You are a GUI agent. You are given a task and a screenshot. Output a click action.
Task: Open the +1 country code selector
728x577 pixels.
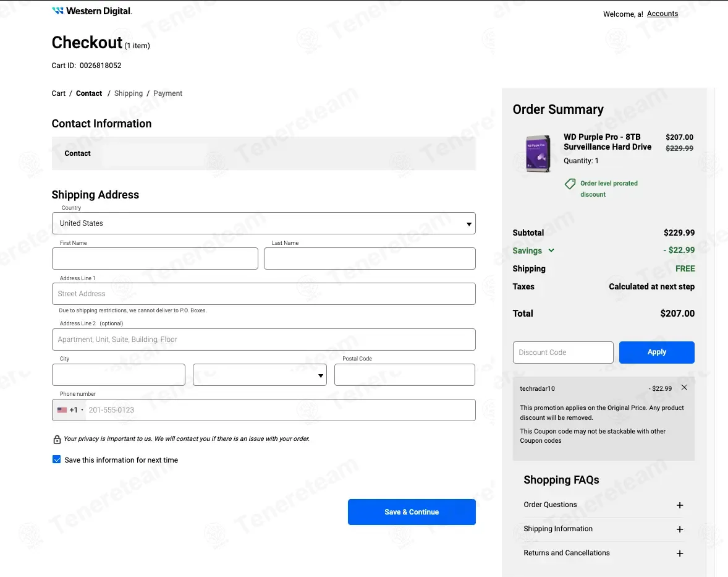[x=70, y=410]
